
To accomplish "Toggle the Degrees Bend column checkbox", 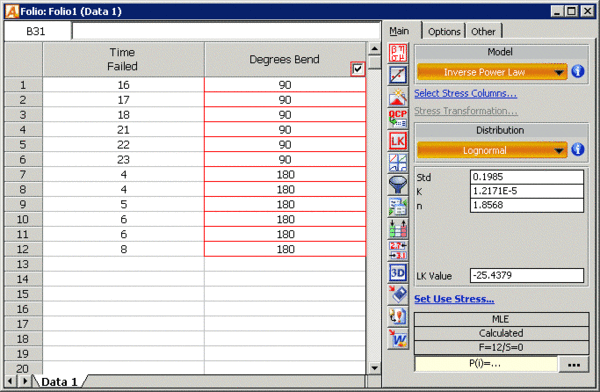I will [x=357, y=69].
